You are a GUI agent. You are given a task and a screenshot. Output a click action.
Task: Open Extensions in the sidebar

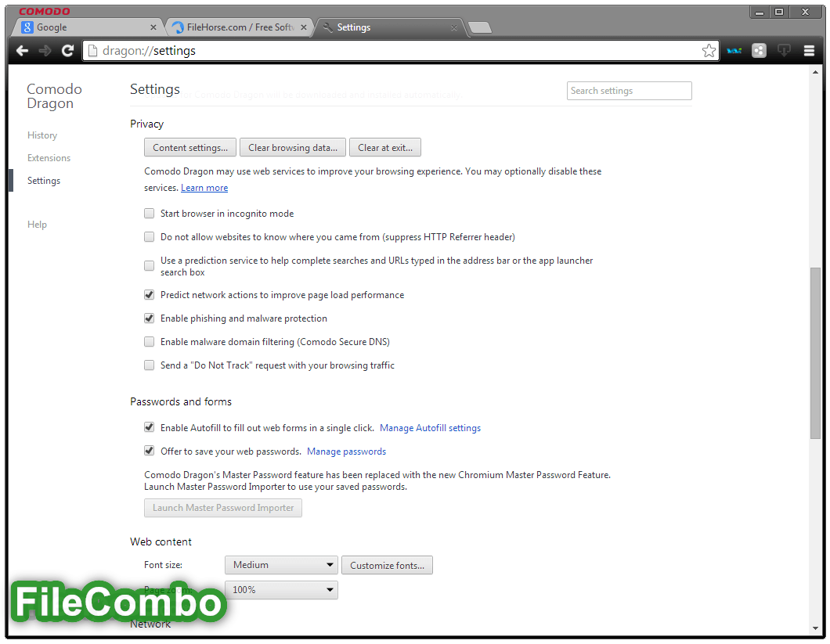(x=49, y=158)
